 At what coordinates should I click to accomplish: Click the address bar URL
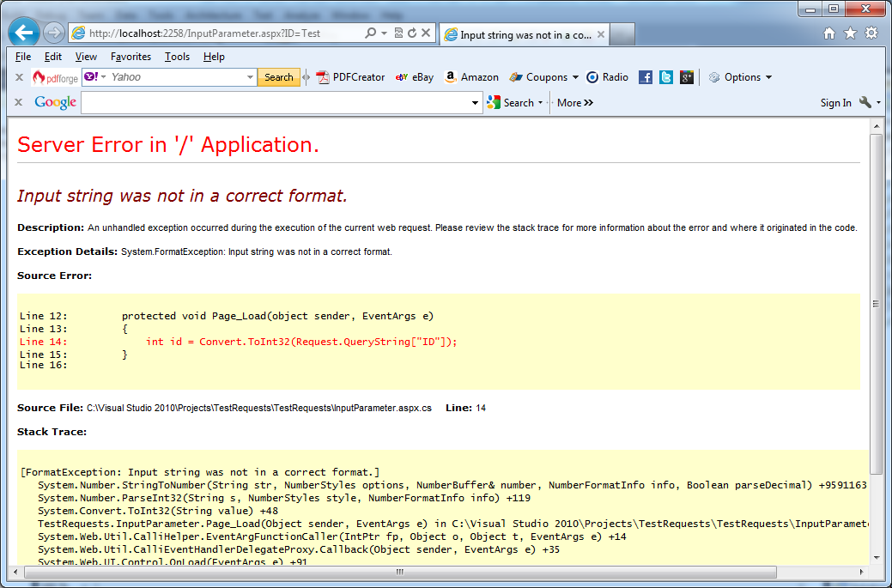point(205,33)
